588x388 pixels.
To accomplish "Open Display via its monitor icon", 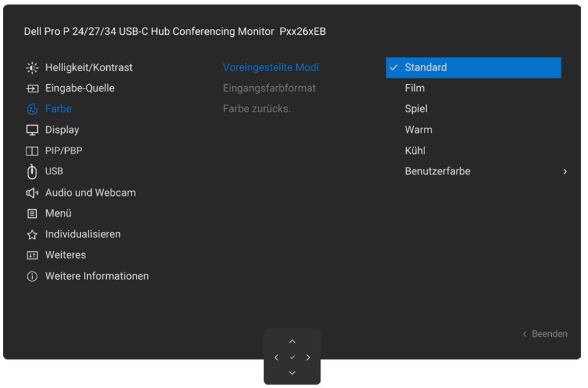I will [x=32, y=130].
